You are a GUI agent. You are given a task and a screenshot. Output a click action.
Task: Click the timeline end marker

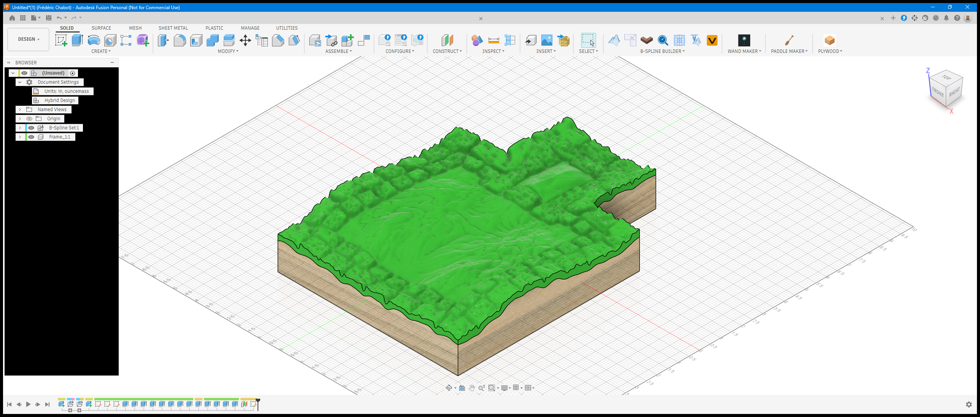pos(258,404)
